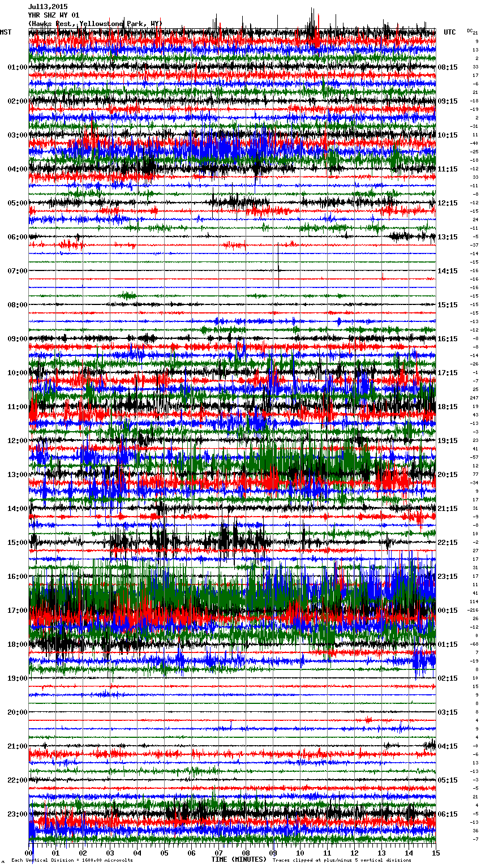Click the 04:15 UTC time label

pos(448,746)
